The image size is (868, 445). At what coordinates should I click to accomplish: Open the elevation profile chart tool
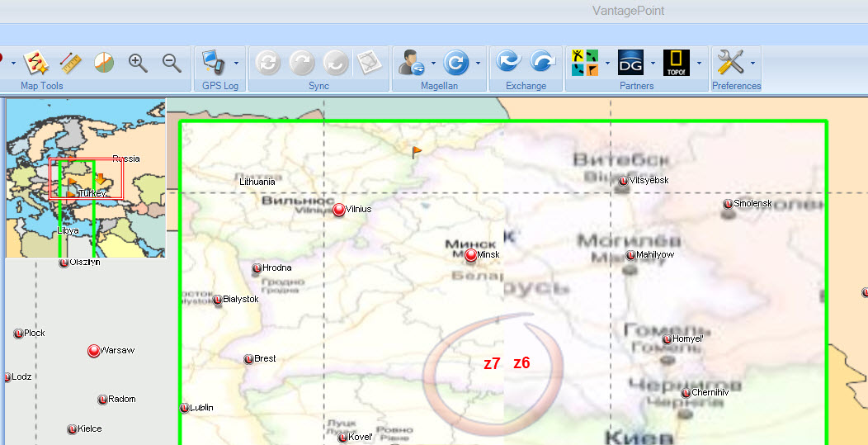point(104,63)
